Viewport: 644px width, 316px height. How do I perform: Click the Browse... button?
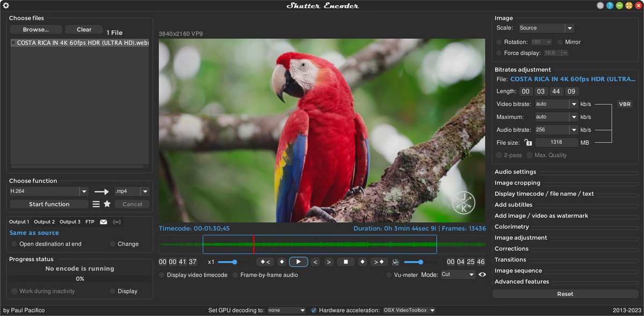pos(36,30)
